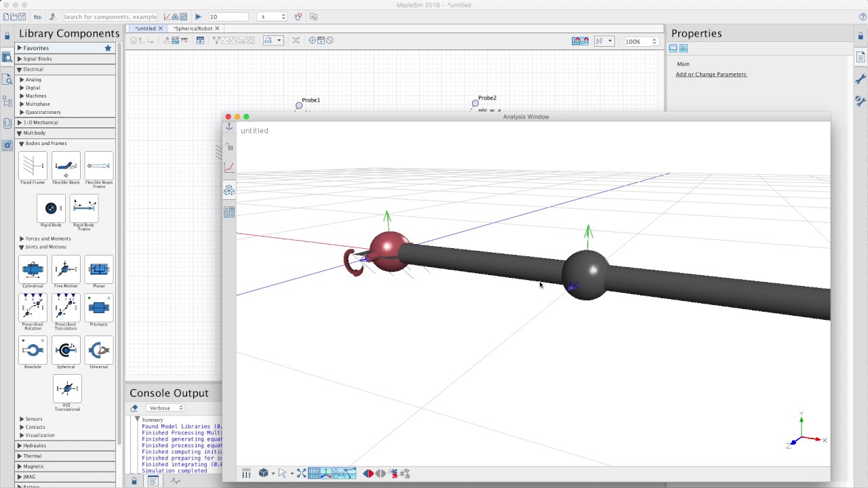Add the Fixed Frame component
This screenshot has width=868, height=488.
point(33,165)
